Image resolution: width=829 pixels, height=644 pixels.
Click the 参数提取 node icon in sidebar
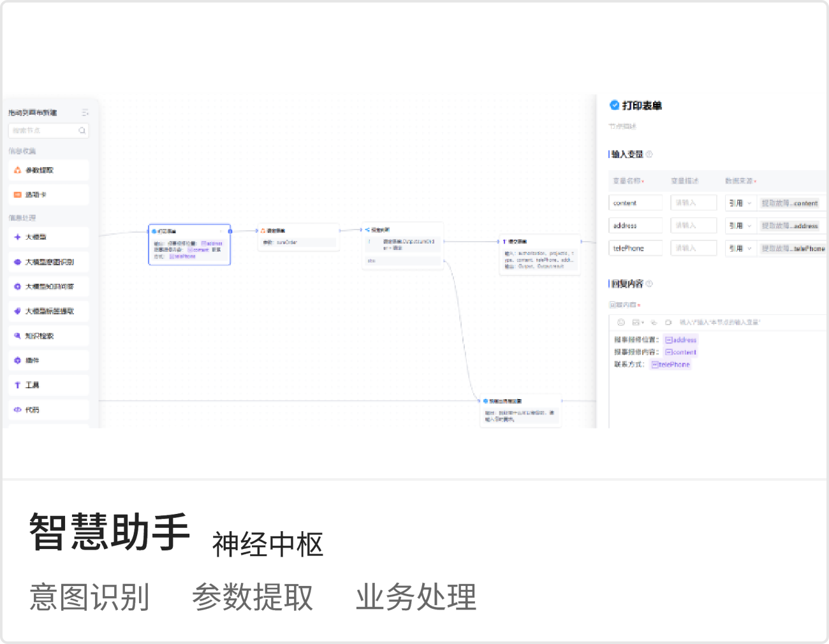(17, 170)
